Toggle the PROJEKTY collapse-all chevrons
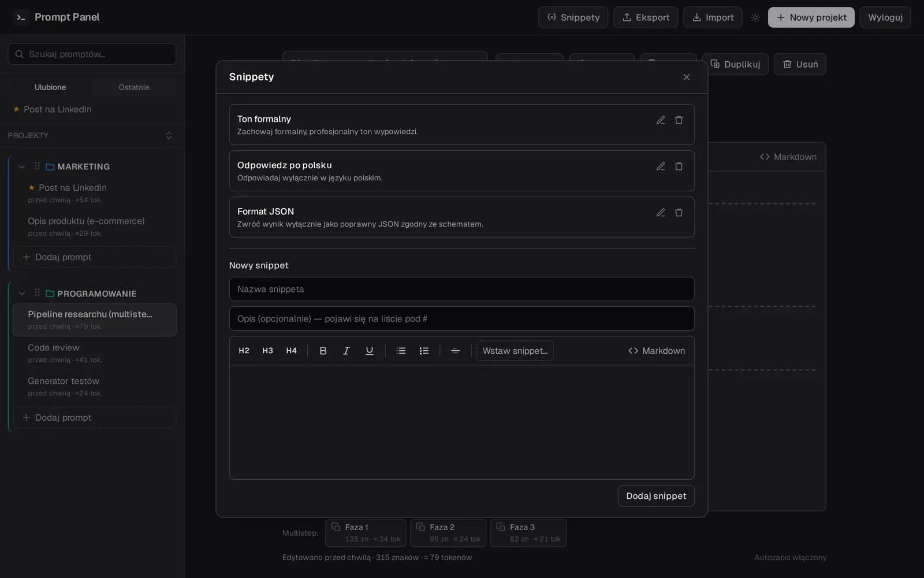Image resolution: width=924 pixels, height=578 pixels. point(169,135)
